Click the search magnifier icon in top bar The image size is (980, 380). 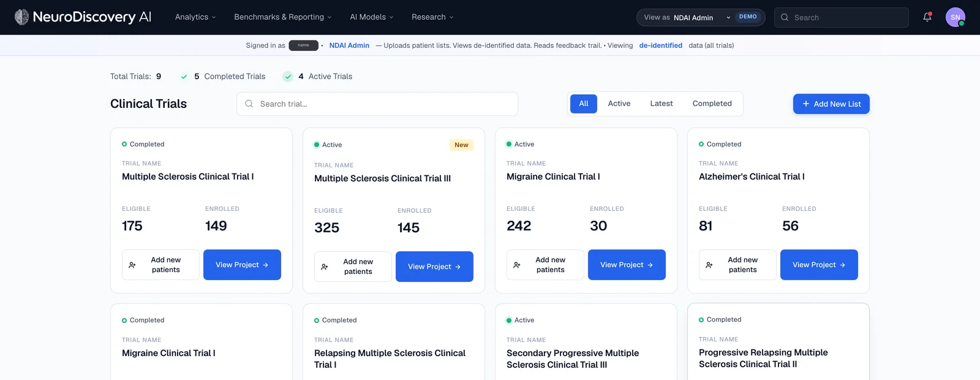click(785, 17)
